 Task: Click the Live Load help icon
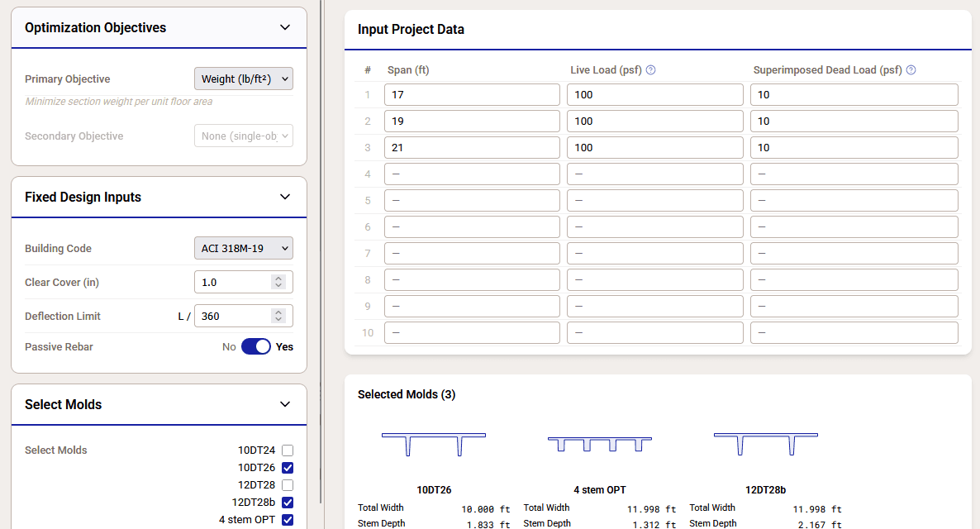(x=650, y=69)
